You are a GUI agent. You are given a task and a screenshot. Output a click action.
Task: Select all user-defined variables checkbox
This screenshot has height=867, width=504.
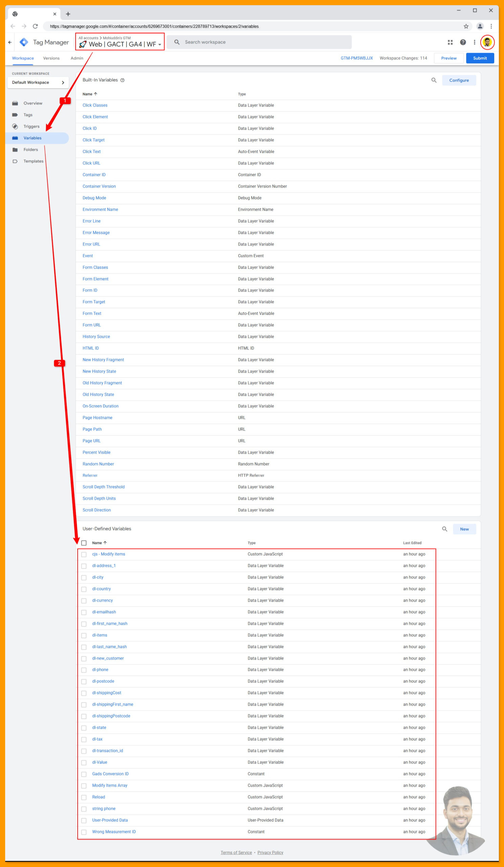click(x=84, y=543)
